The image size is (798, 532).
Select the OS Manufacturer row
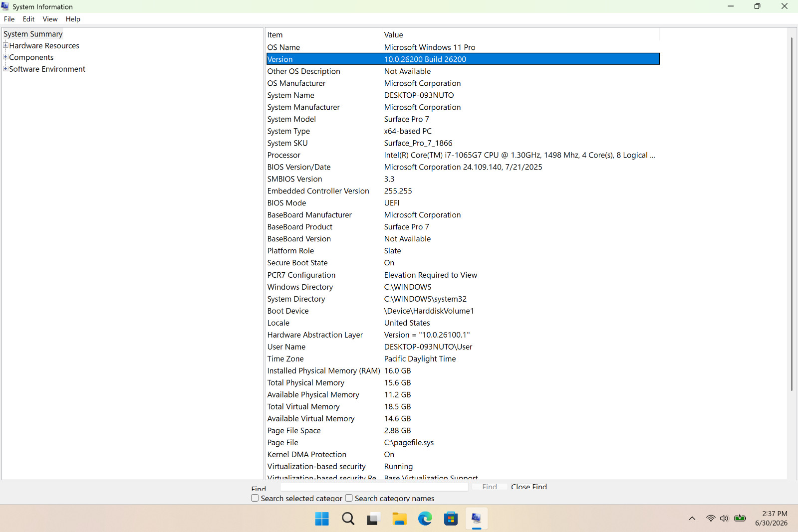coord(463,83)
